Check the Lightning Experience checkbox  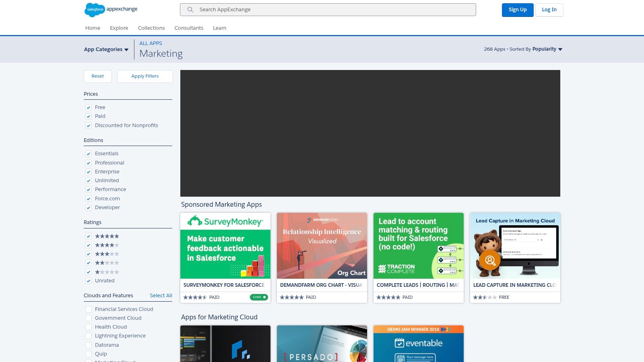point(89,336)
